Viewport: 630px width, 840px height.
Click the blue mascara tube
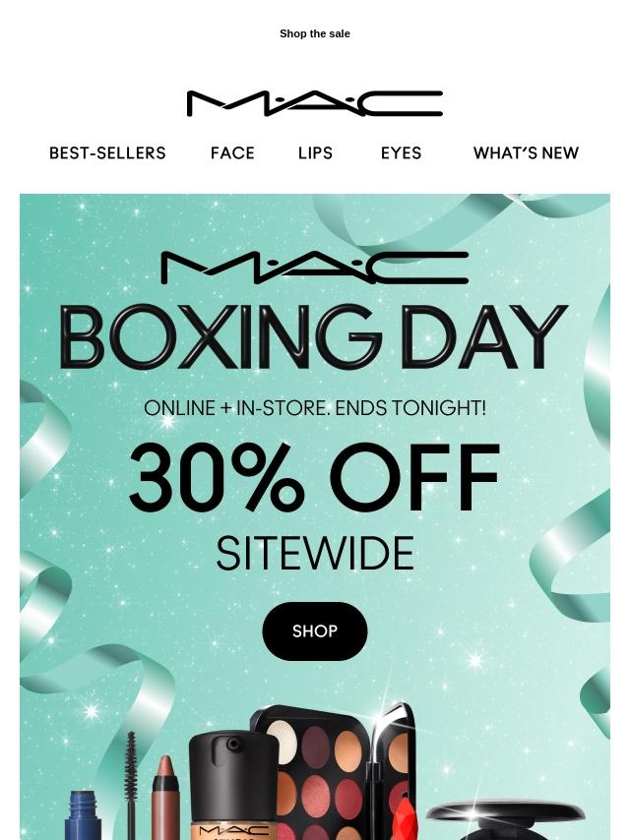point(83,814)
